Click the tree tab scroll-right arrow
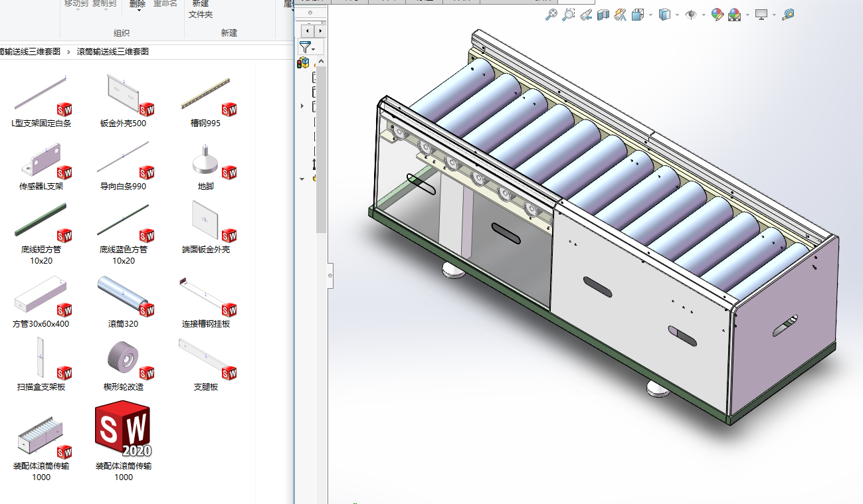The height and width of the screenshot is (504, 863). coord(320,31)
